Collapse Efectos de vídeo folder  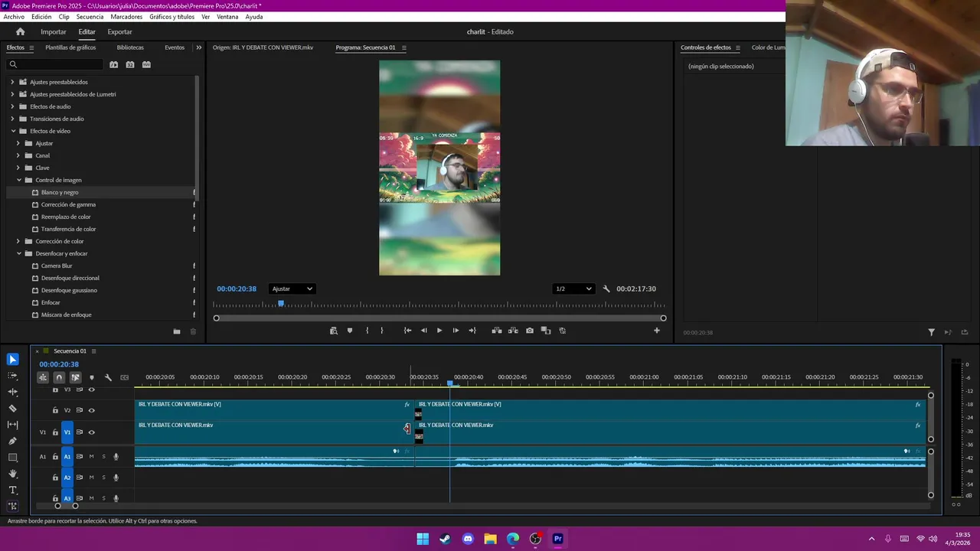[12, 131]
